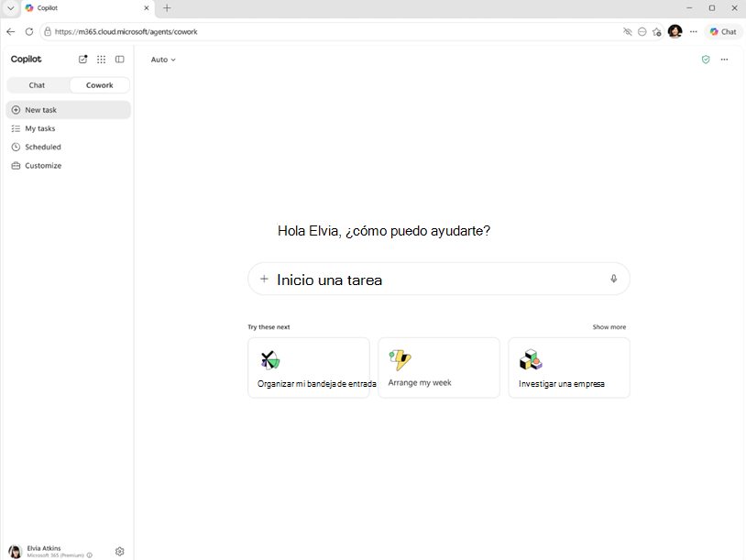Open the tab actions dropdown arrow
746x560 pixels.
tap(10, 8)
